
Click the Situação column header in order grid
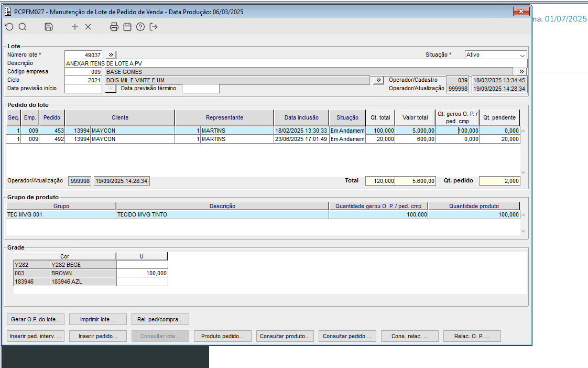[x=347, y=117]
